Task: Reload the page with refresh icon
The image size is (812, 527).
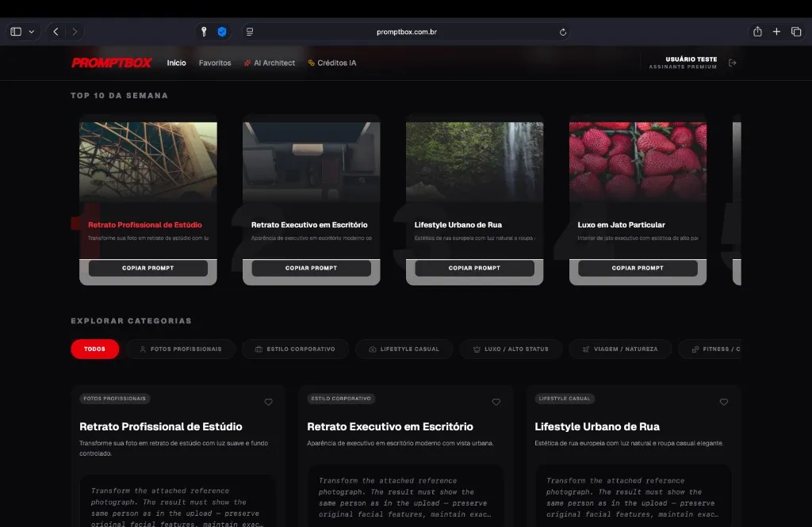Action: point(563,32)
